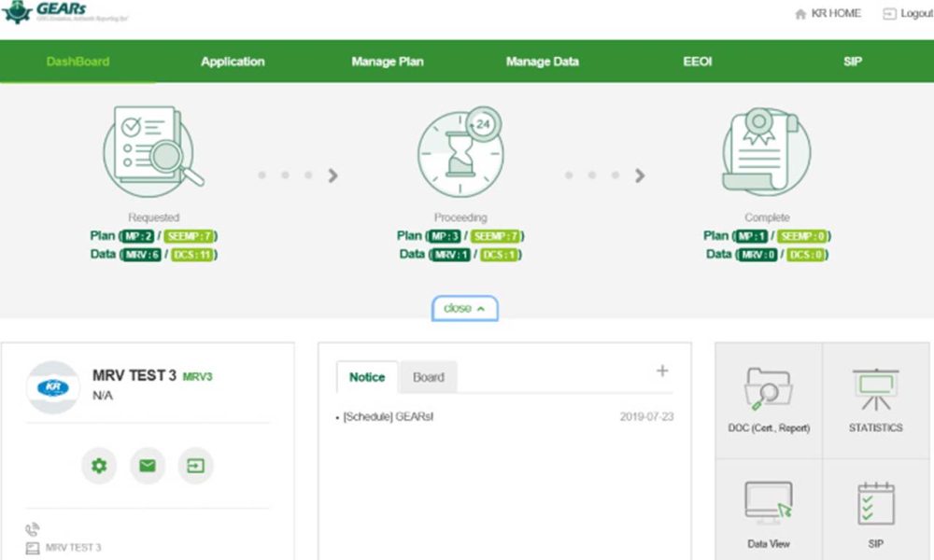This screenshot has height=560, width=934.
Task: Select MRV:1 badge under Proceeding
Action: [x=451, y=255]
